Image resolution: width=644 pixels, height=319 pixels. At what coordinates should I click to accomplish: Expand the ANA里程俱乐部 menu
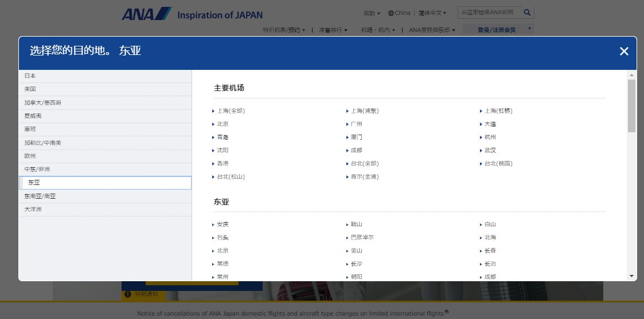[x=432, y=30]
